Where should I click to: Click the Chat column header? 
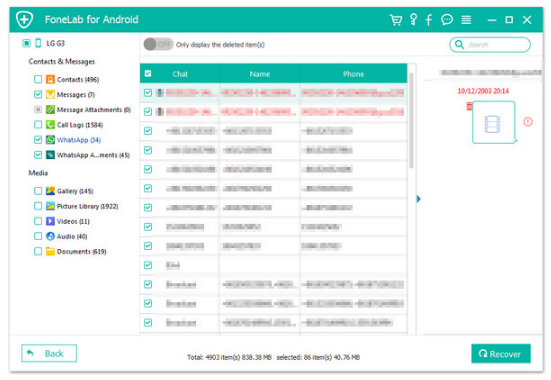tap(180, 74)
